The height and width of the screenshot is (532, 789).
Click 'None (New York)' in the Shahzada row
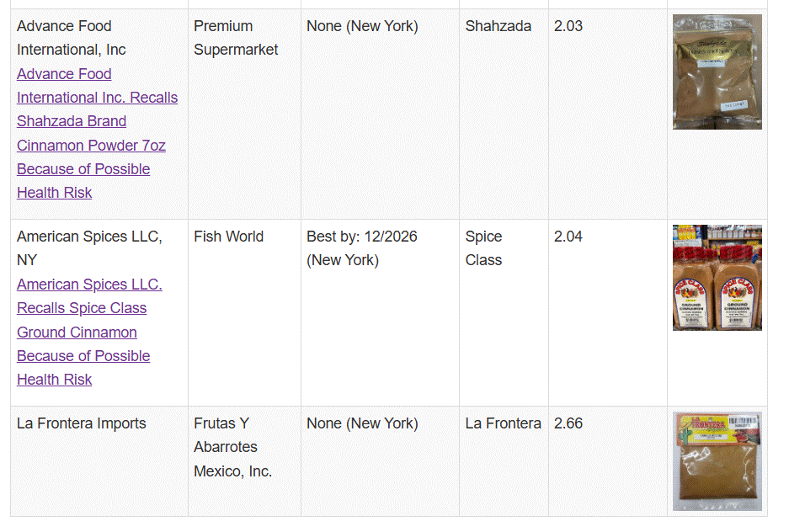click(361, 26)
